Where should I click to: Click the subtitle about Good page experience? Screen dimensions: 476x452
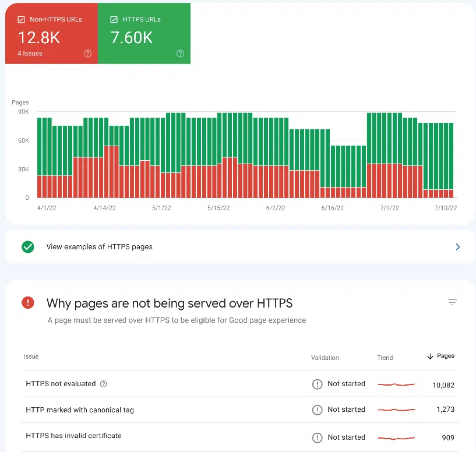click(x=177, y=320)
